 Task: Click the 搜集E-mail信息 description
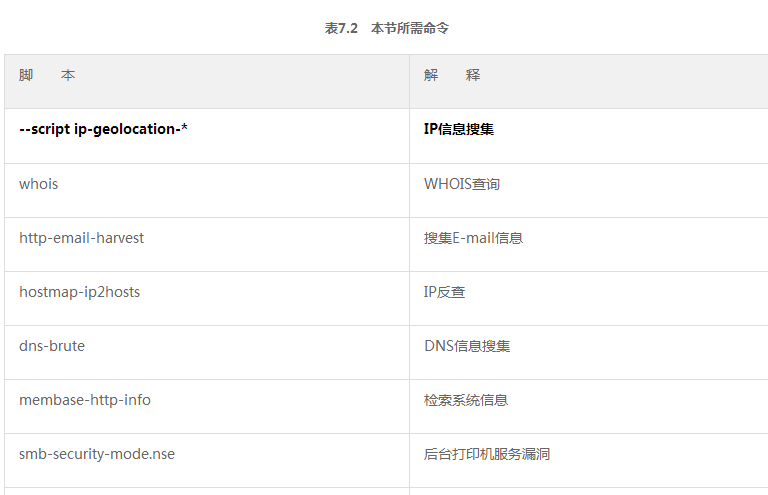point(473,238)
